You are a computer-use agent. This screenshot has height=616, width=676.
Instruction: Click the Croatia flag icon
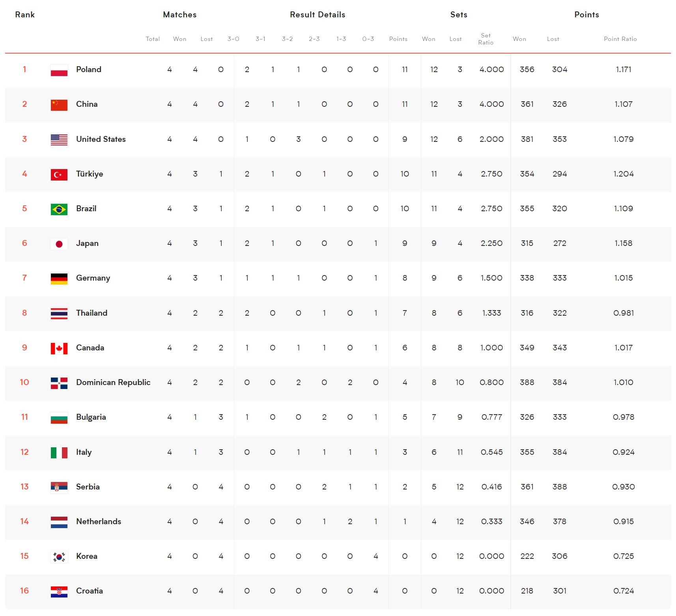59,591
